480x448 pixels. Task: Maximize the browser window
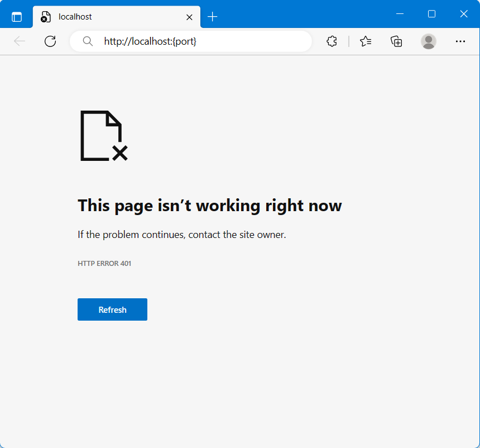tap(431, 14)
